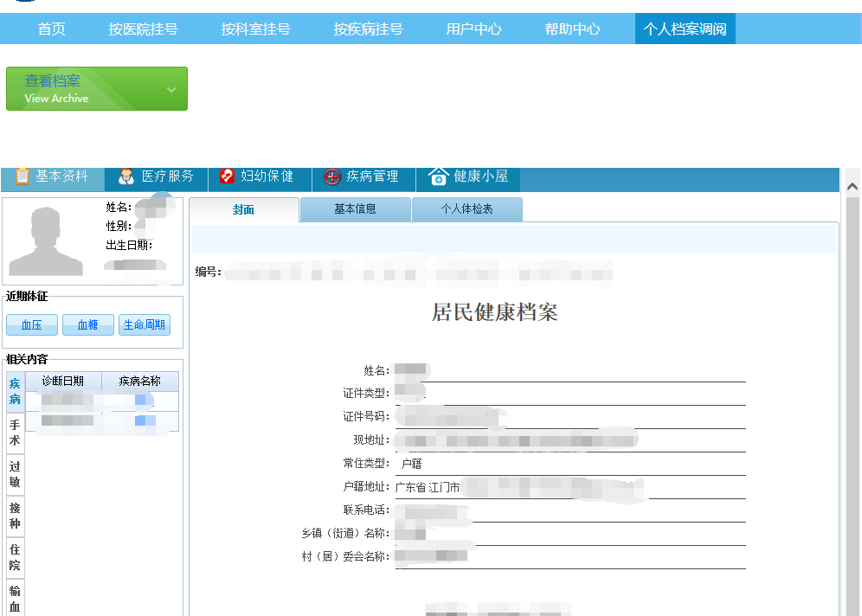Click the 疾病管理 red cross icon
Screen dimensions: 862x616
coord(332,176)
